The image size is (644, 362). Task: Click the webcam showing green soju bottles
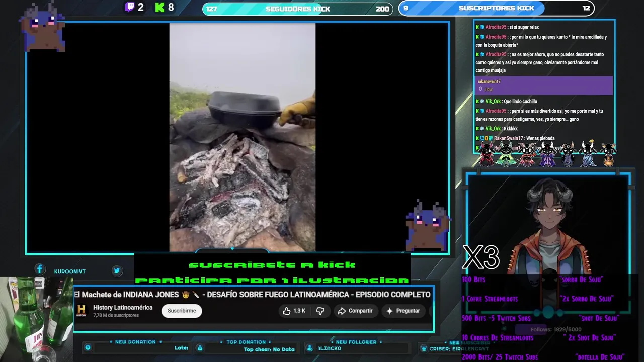36,319
